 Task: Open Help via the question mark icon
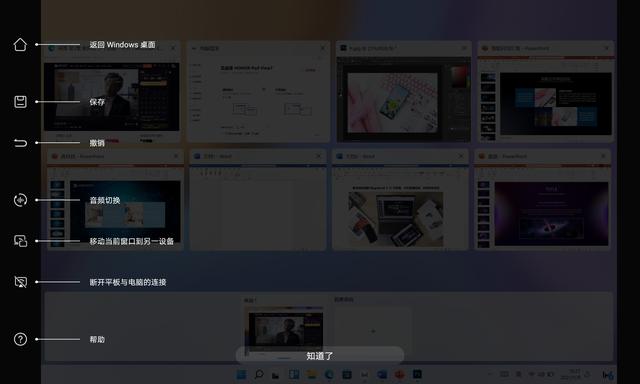[20, 339]
